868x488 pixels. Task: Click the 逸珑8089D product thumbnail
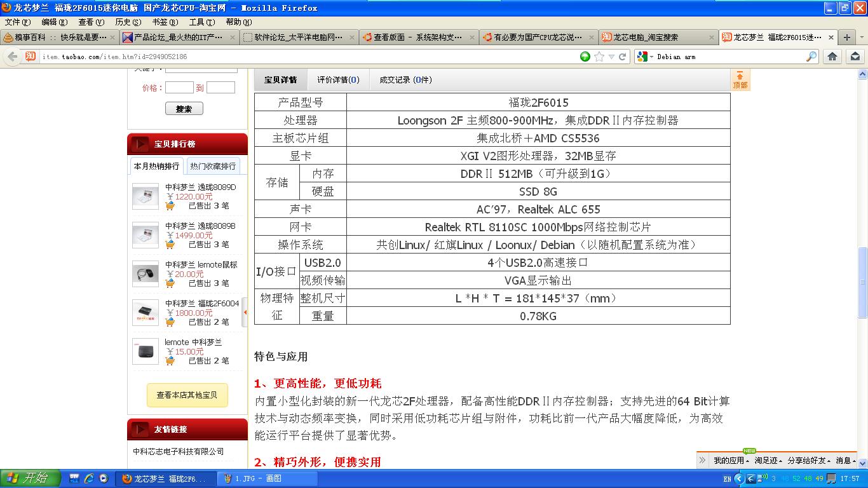click(x=146, y=196)
